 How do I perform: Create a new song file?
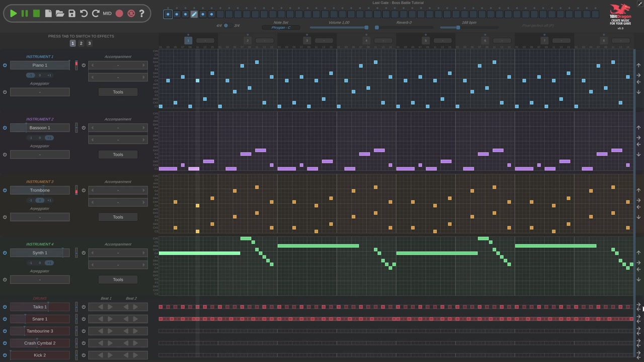[48, 14]
